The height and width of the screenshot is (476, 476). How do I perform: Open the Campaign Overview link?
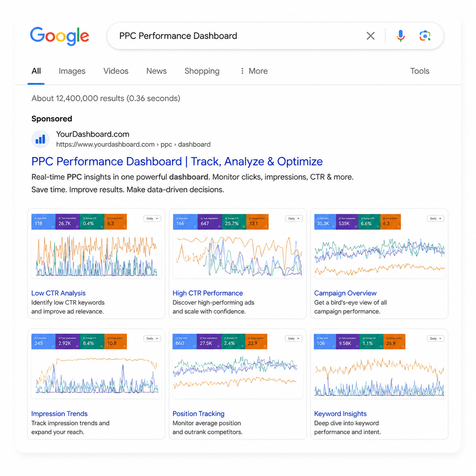click(x=345, y=293)
